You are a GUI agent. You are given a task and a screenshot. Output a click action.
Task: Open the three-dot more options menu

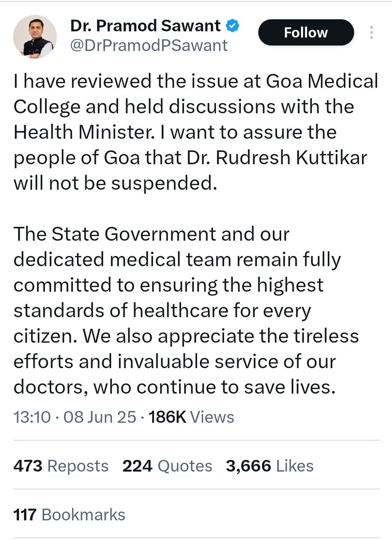(x=371, y=33)
